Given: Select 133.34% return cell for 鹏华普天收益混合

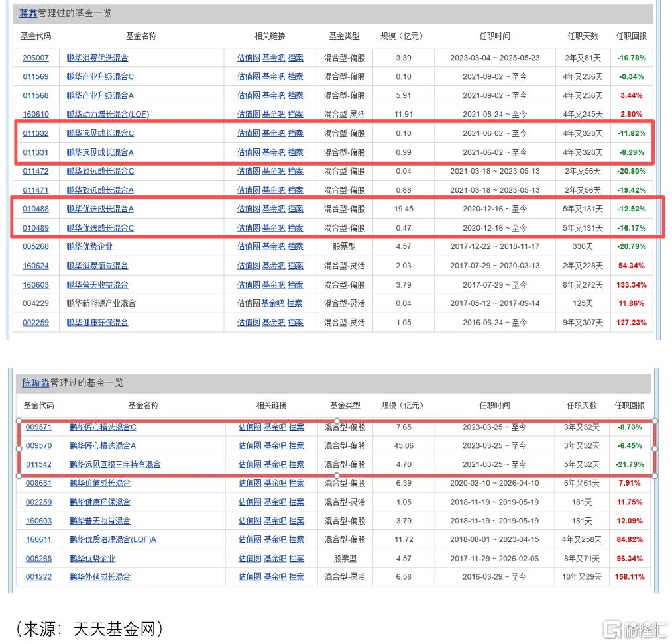Looking at the screenshot, I should pos(632,285).
